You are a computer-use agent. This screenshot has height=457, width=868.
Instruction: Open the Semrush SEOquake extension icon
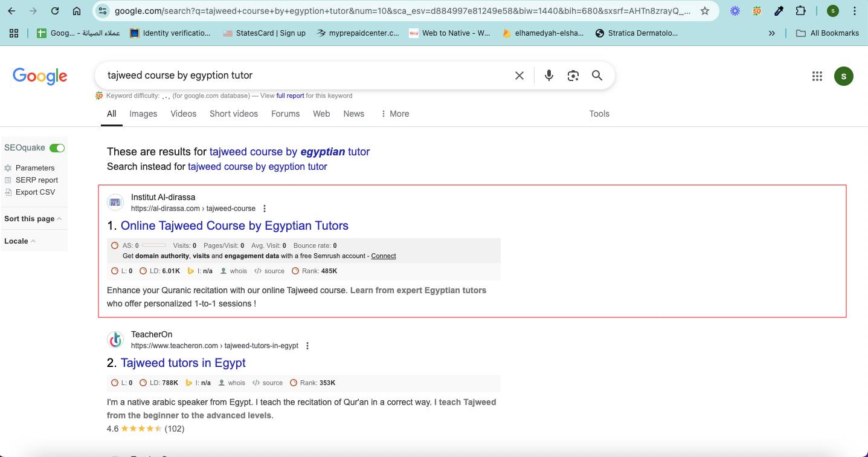coord(757,11)
